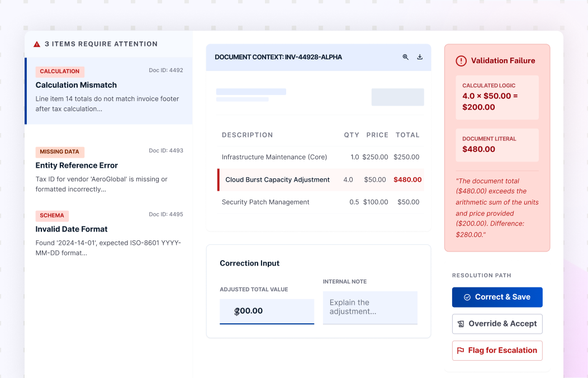
Task: Open the Calculation Mismatch item
Action: [x=109, y=91]
